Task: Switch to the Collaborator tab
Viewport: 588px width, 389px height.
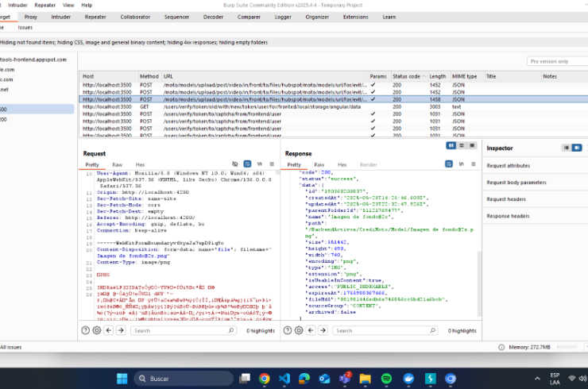Action: point(135,17)
